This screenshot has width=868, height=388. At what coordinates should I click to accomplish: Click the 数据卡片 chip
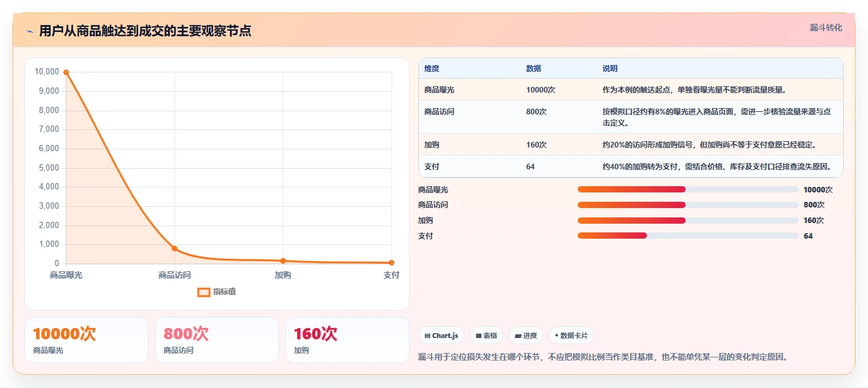click(571, 336)
